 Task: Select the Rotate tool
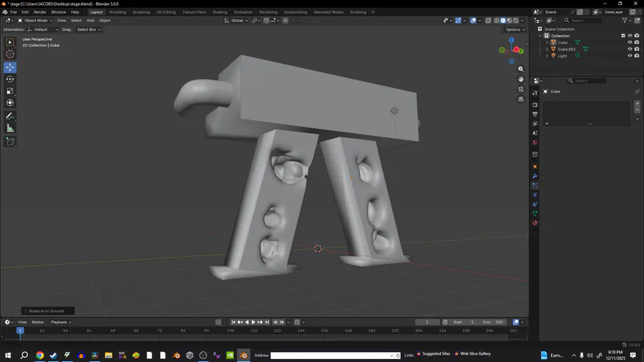coord(10,79)
